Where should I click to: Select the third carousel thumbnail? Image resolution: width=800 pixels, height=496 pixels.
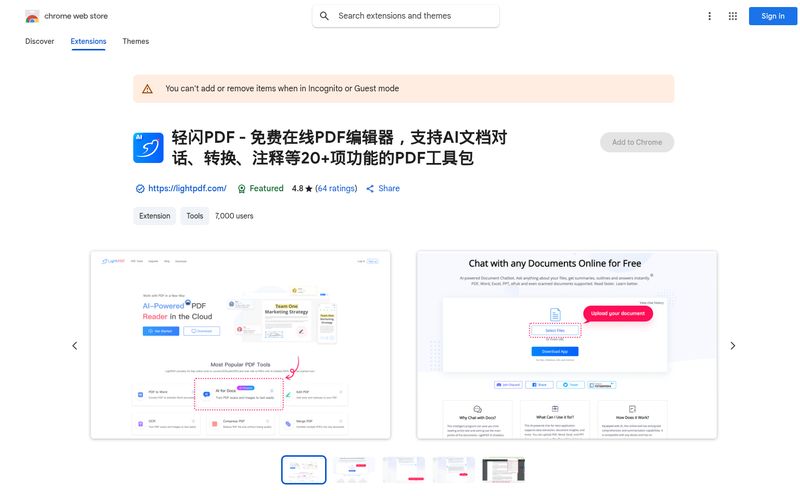pyautogui.click(x=404, y=469)
